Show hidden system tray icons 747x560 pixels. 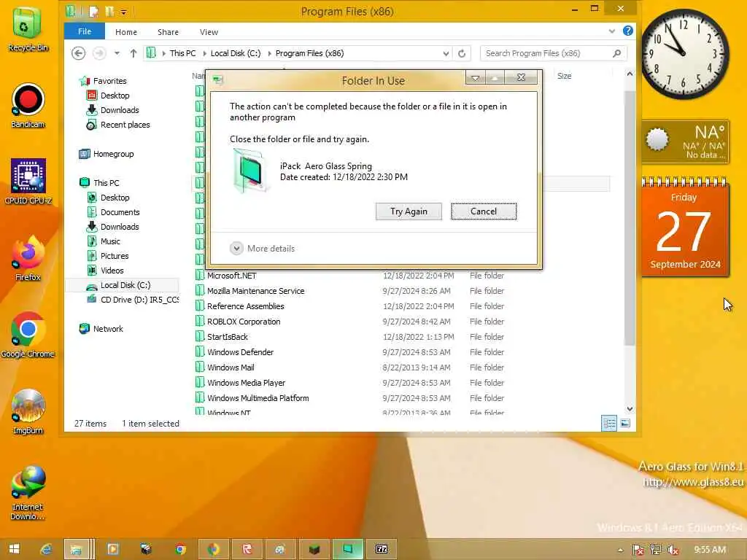[x=620, y=550]
